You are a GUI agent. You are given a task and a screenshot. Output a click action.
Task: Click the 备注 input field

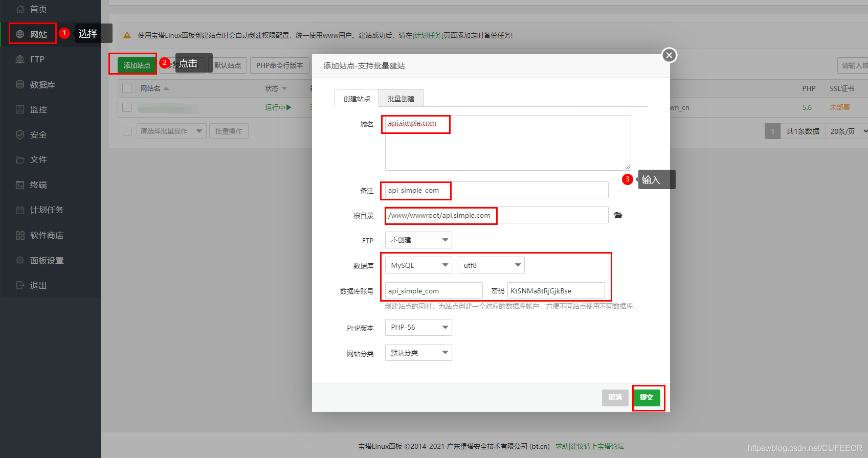497,190
